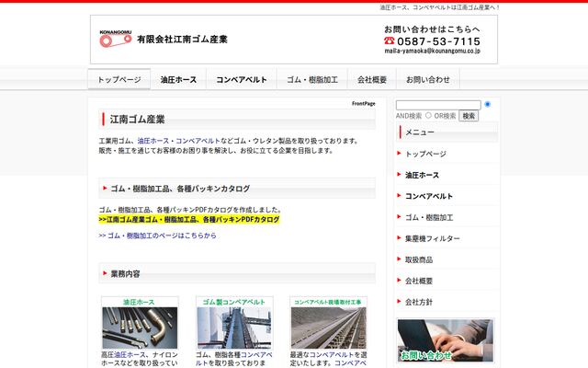Open the コンベアベルト navigation tab
Viewport: 588px width, 368px height.
coord(242,79)
